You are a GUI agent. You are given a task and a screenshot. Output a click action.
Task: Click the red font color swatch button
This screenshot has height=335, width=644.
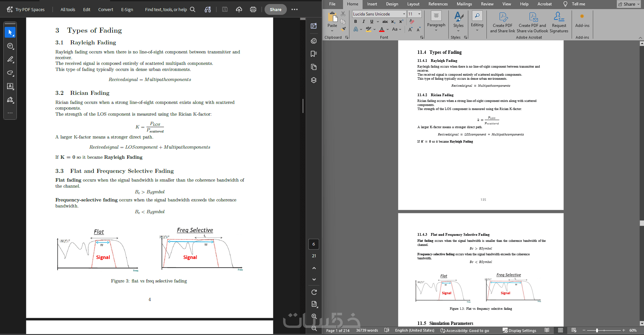coord(382,30)
